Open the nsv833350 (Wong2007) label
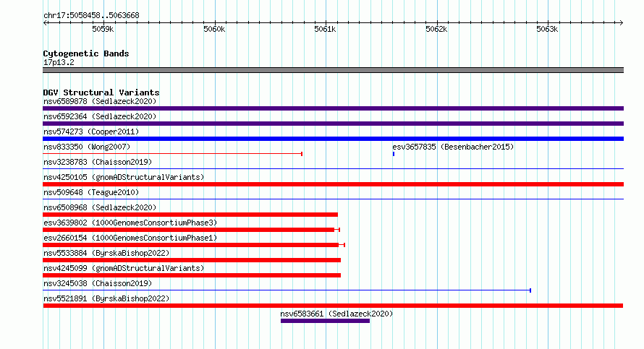 [x=87, y=147]
